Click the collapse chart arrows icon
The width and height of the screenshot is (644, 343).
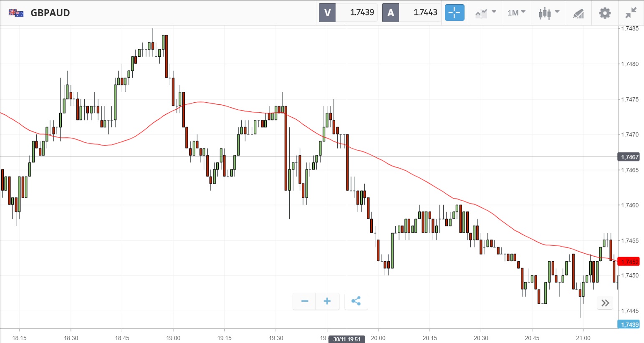tap(631, 13)
